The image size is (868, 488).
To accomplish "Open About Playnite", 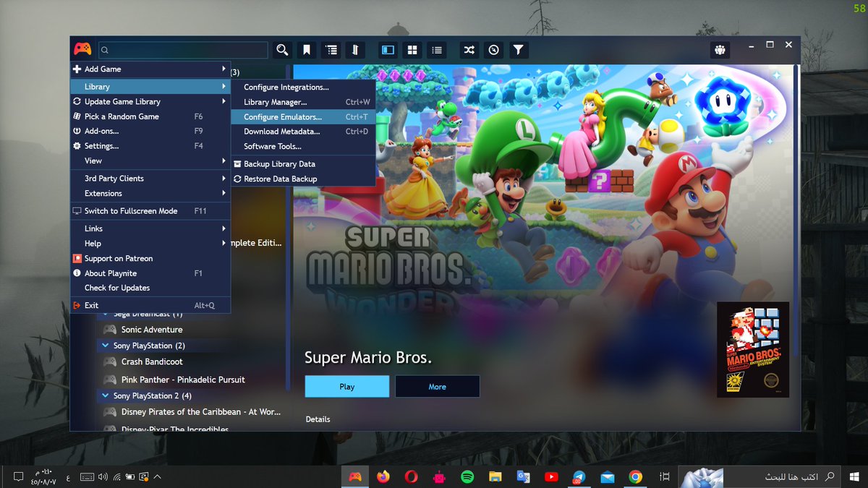I will pyautogui.click(x=150, y=273).
